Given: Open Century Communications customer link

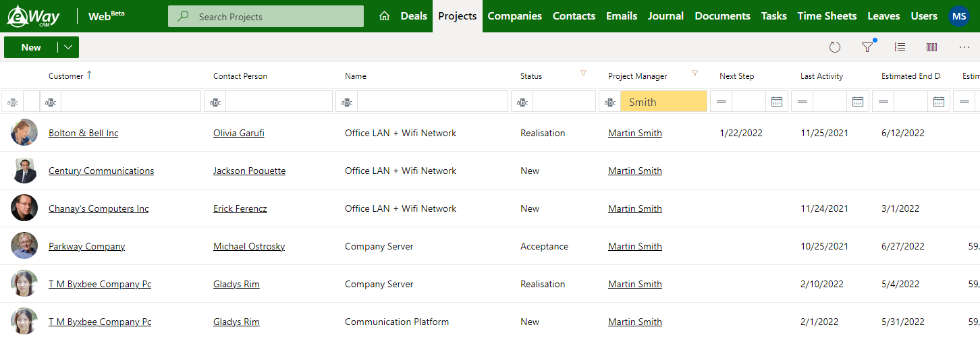Looking at the screenshot, I should point(101,171).
